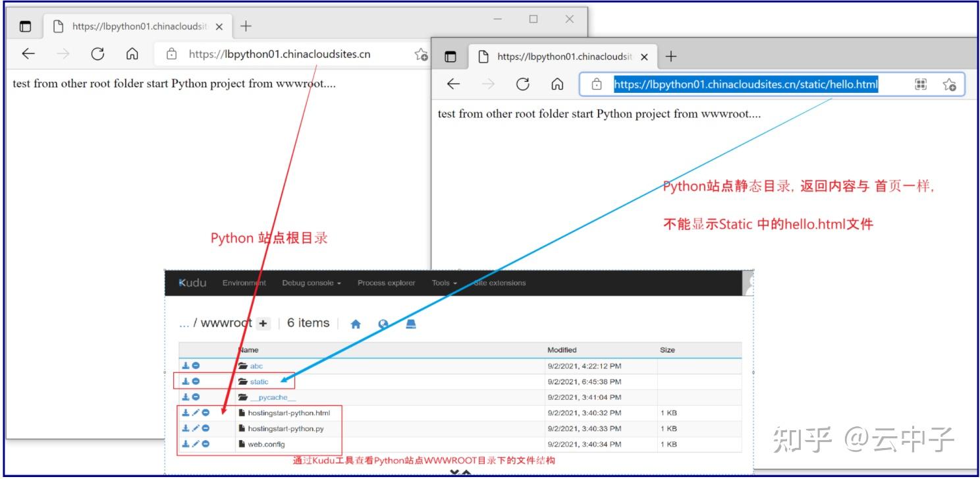Screen dimensions: 980x479
Task: Click the home icon in Kudu's file explorer
Action: [356, 324]
